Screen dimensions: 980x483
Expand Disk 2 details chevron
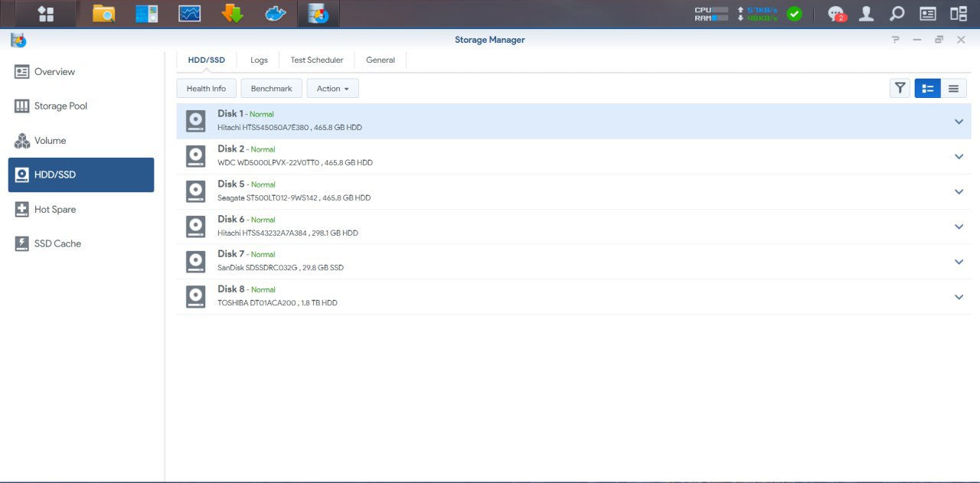point(959,157)
